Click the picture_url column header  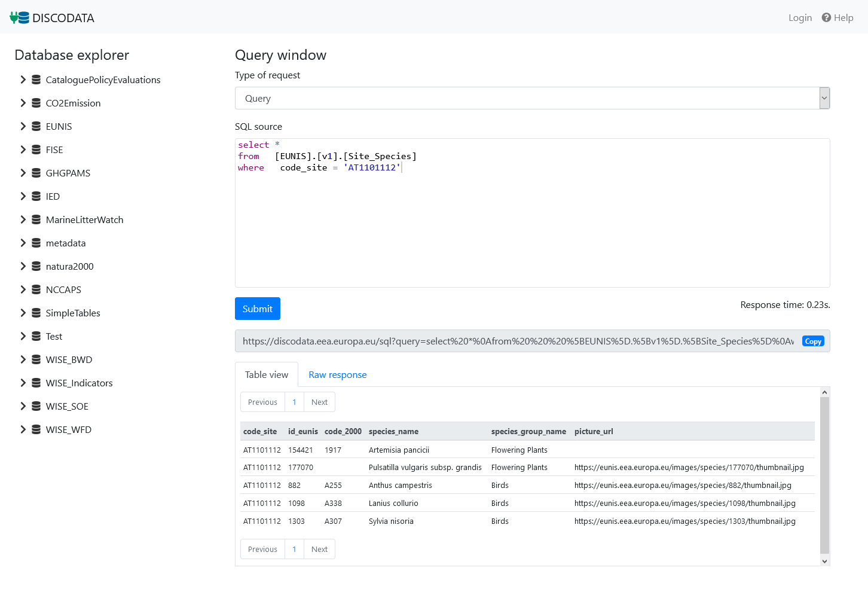coord(594,431)
